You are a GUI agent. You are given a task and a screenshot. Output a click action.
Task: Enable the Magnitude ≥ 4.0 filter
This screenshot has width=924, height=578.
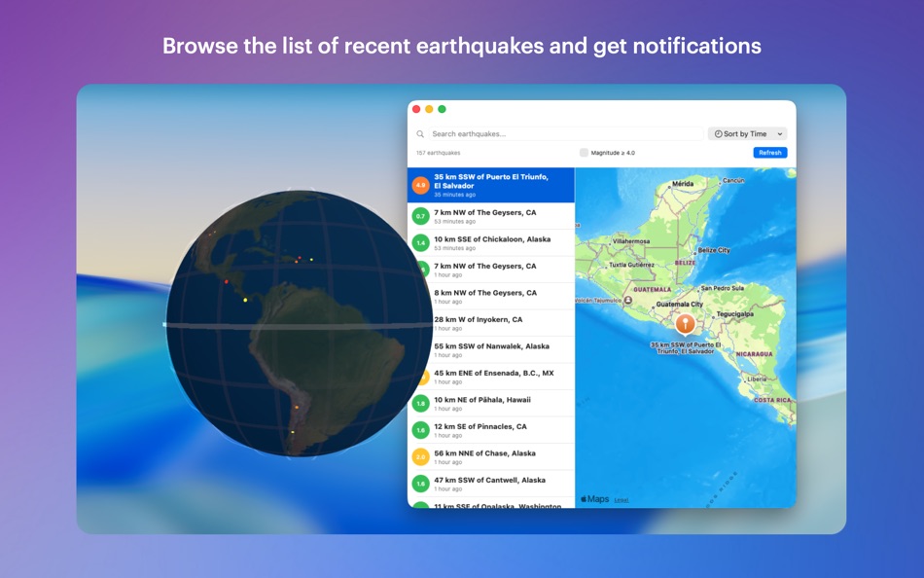click(583, 152)
